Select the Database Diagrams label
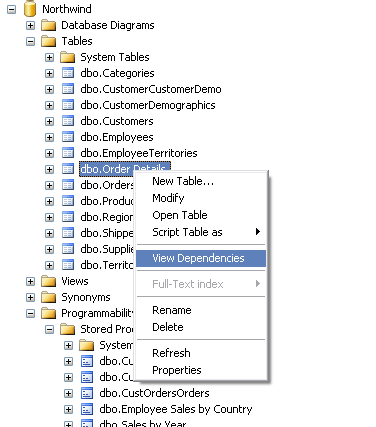The height and width of the screenshot is (427, 376). (x=108, y=25)
